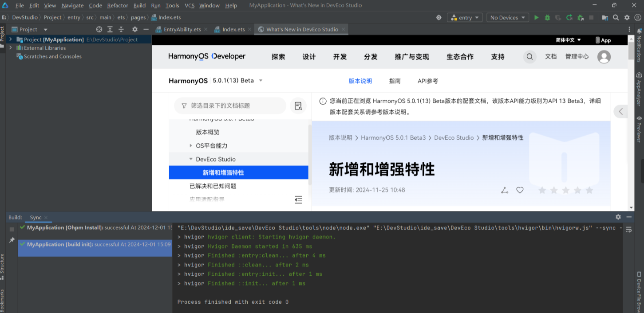Collapse all icon in Project panel header

tap(121, 29)
